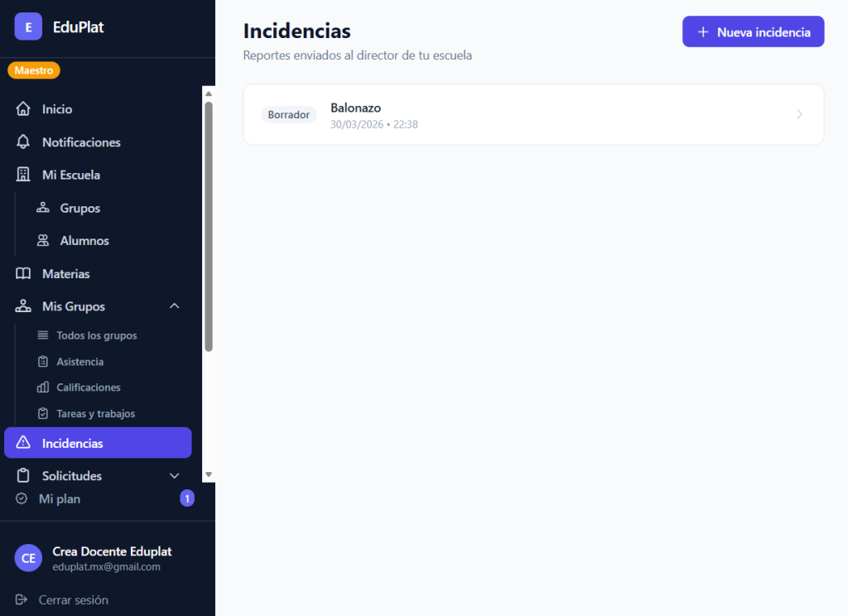Viewport: 848px width, 616px height.
Task: Click the sidebar vertical scrollbar thumb
Action: [x=209, y=224]
